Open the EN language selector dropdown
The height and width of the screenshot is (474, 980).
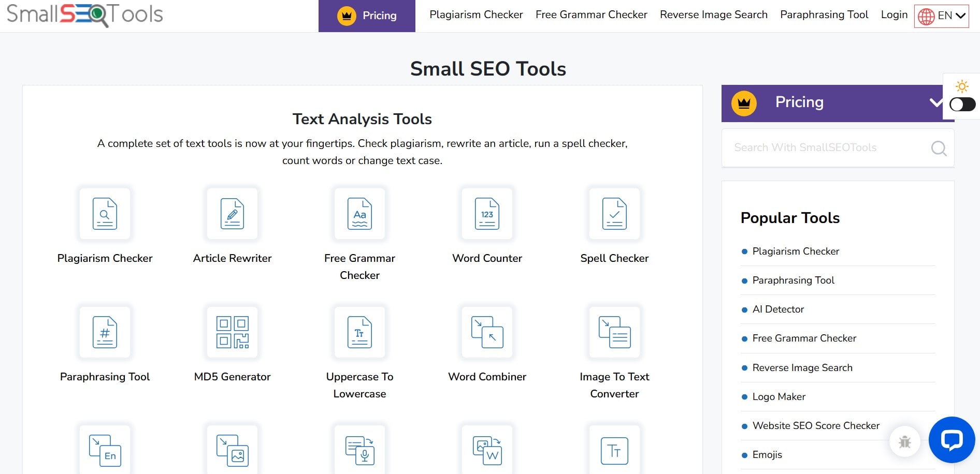(x=941, y=16)
